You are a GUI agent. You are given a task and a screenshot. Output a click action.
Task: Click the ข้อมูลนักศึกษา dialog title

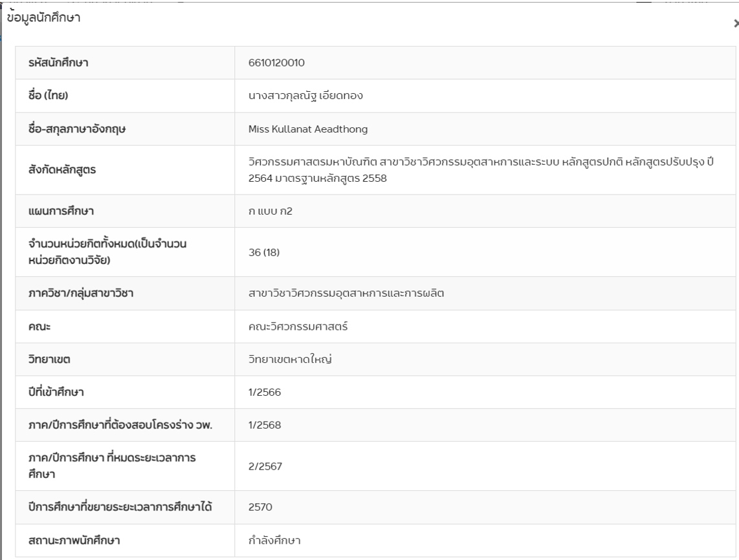coord(43,19)
